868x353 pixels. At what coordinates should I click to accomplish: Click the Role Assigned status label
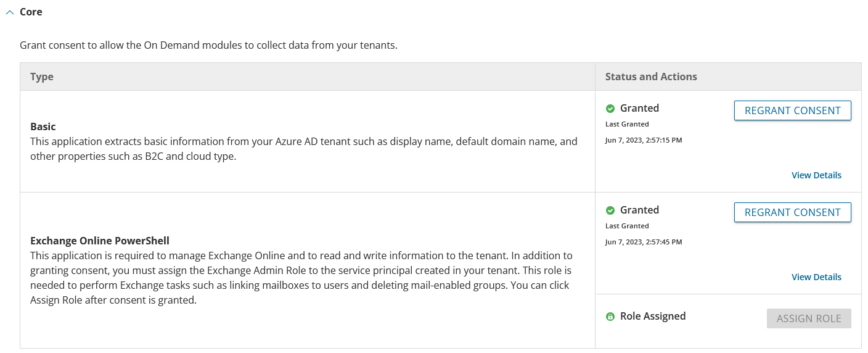coord(653,316)
